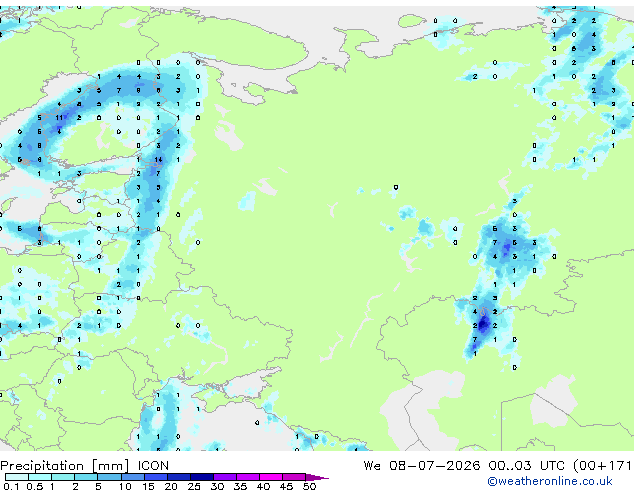Viewport: 634px width, 490px height.
Task: Select the 5–10 mm legend color segment
Action: click(109, 477)
